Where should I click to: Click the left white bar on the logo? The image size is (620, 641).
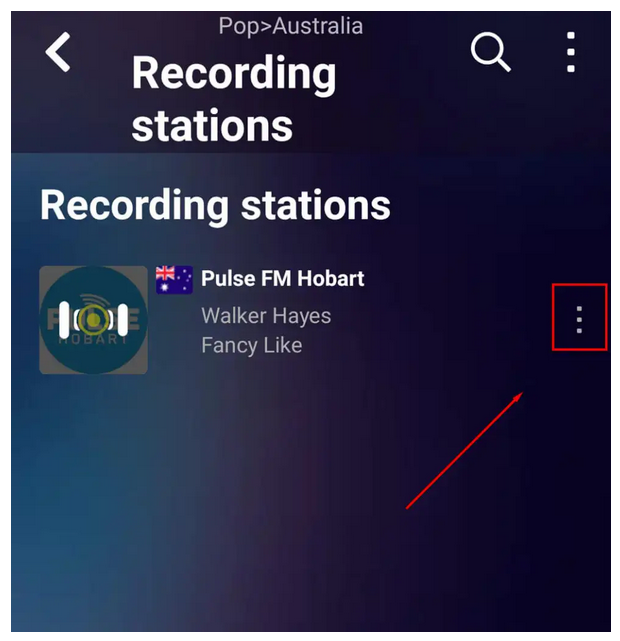coord(64,320)
